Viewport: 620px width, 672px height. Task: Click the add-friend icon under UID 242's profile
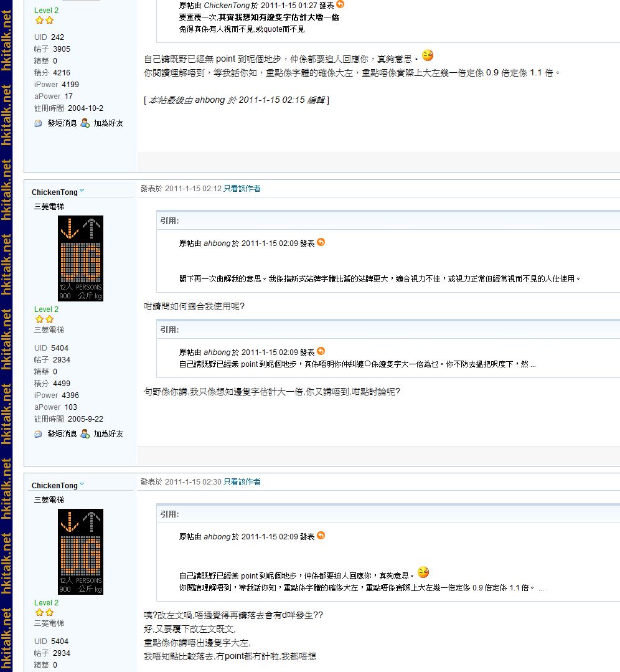click(85, 123)
